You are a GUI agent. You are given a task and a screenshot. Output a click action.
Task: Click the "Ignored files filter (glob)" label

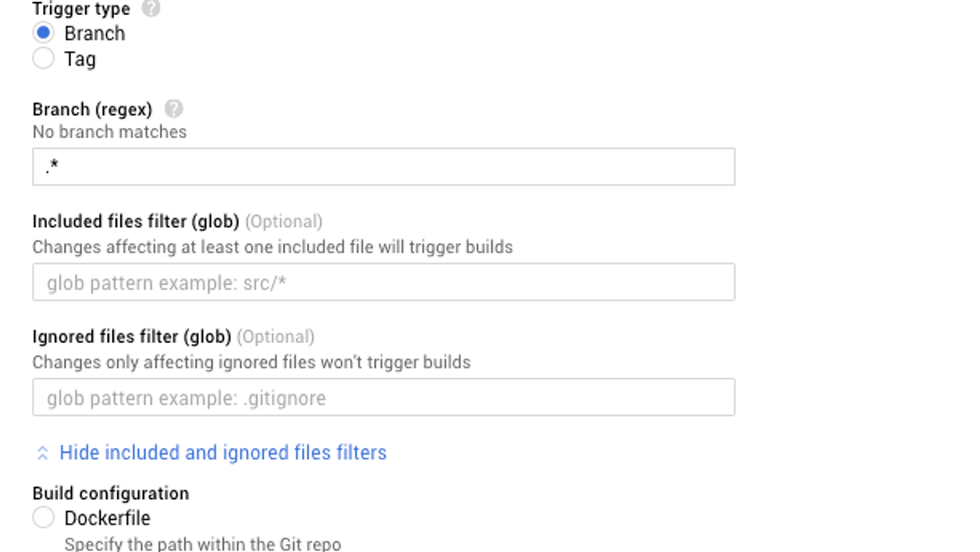pos(132,337)
